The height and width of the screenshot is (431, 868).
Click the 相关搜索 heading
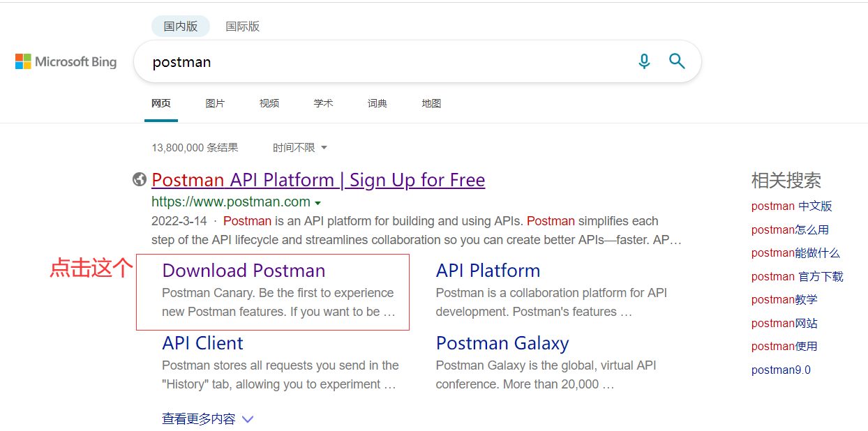tap(786, 181)
